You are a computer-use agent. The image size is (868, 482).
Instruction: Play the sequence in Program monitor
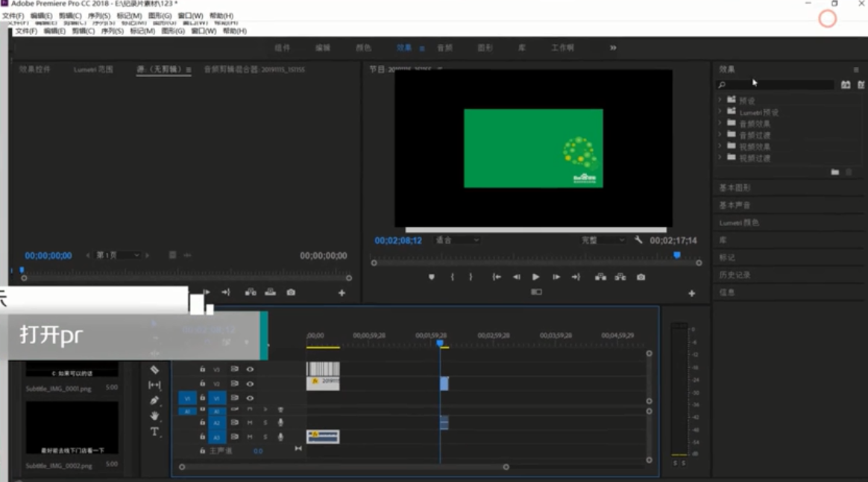(536, 277)
